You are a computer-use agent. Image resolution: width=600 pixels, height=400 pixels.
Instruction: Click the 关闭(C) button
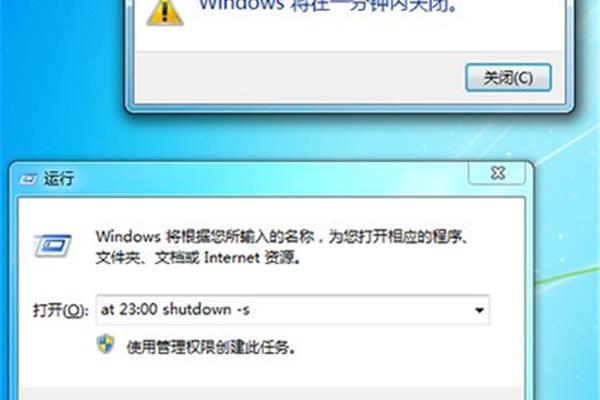pos(508,78)
